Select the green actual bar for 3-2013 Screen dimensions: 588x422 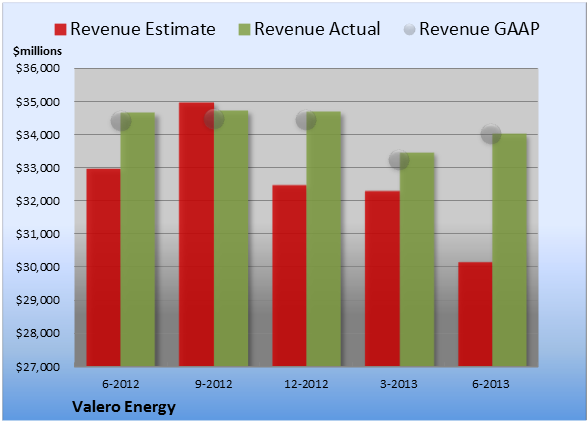(417, 259)
